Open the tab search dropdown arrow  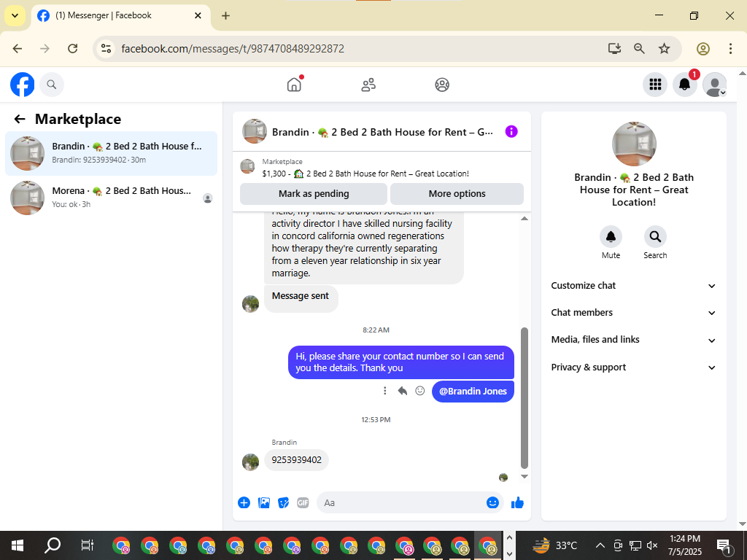pyautogui.click(x=15, y=16)
